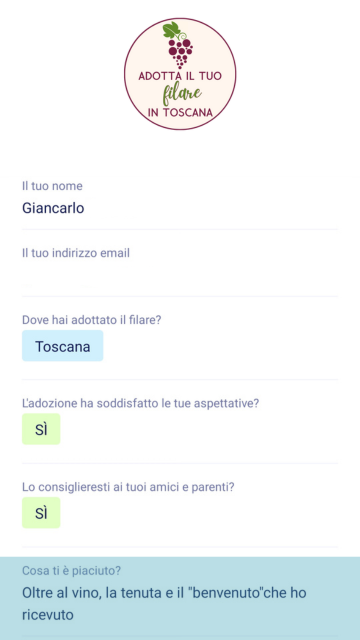Click 'IN TOSCANA' text in the logo

(180, 112)
